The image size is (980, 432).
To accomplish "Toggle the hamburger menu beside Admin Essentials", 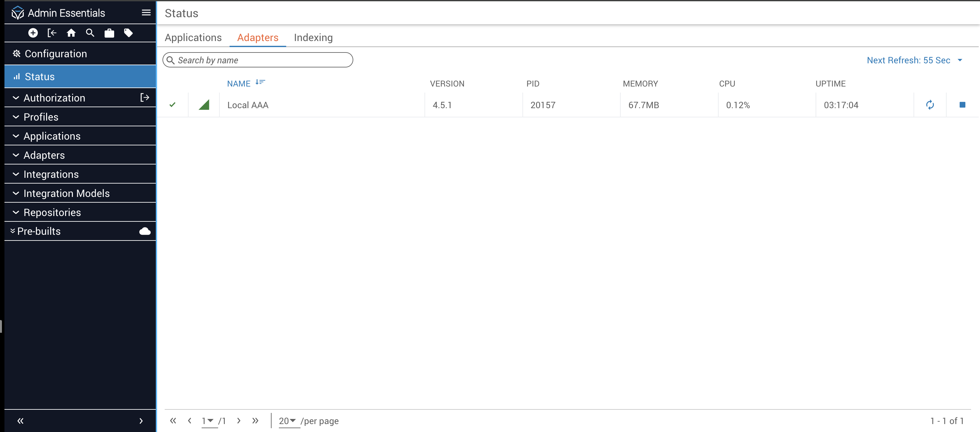I will point(146,13).
